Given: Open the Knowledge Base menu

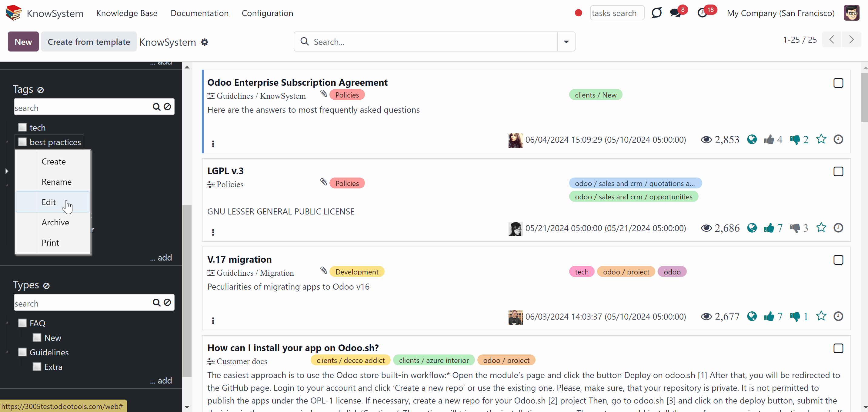Looking at the screenshot, I should click(x=127, y=13).
